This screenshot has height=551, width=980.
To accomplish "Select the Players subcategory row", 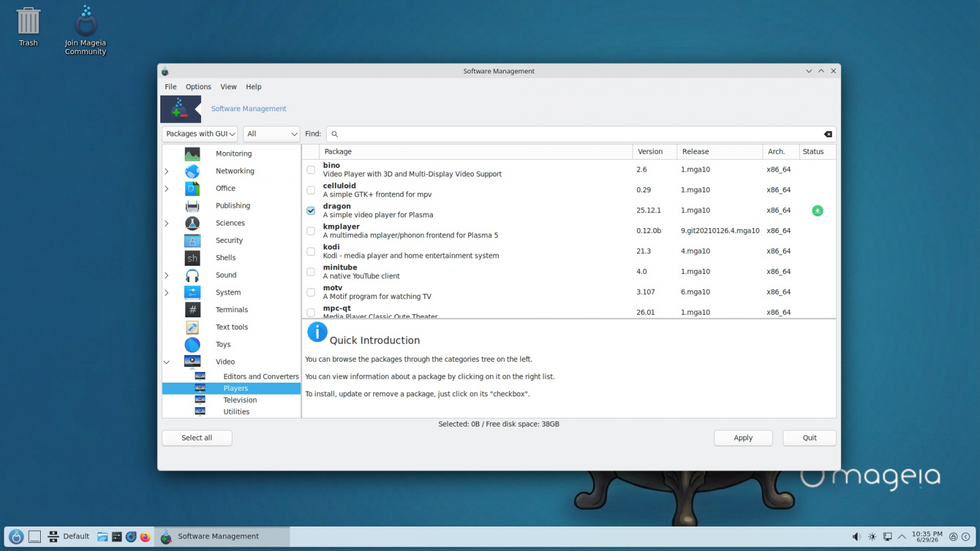I will coord(231,388).
